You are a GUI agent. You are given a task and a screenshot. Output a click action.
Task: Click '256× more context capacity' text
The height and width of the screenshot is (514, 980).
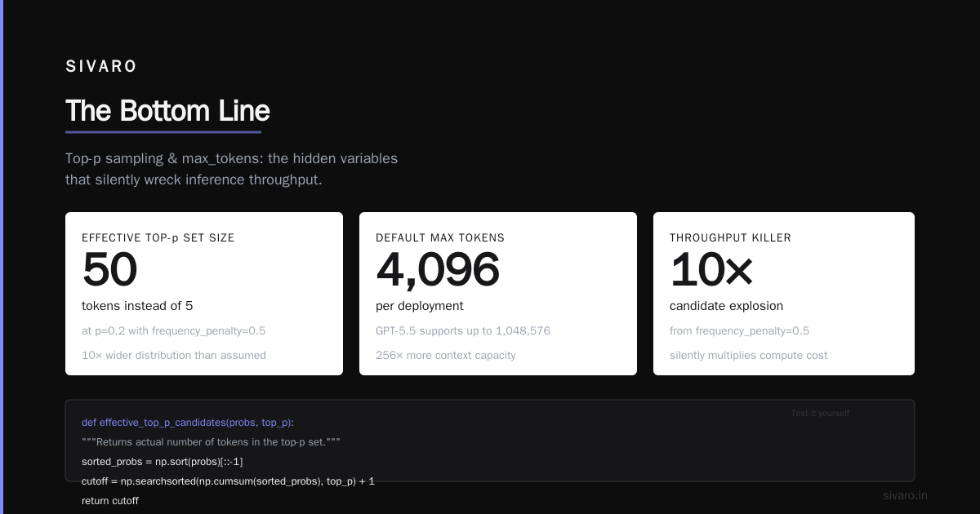coord(445,356)
